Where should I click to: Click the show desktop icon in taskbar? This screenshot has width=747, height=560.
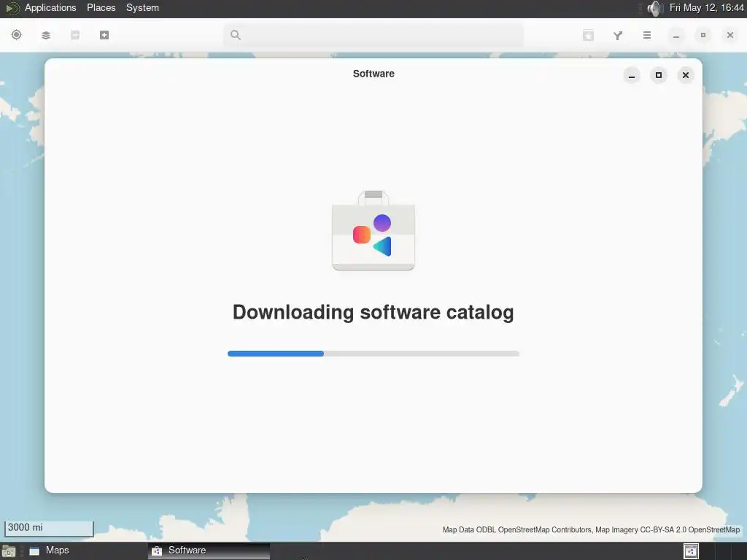(9, 551)
